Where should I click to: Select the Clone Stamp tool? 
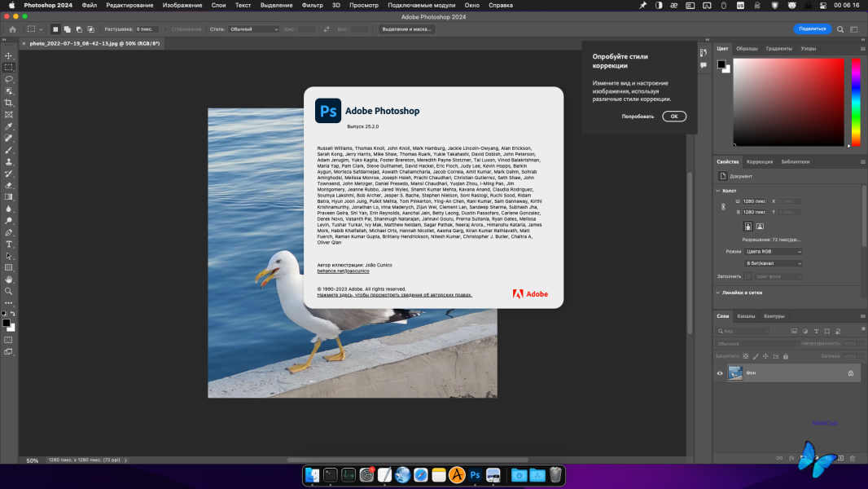tap(9, 161)
